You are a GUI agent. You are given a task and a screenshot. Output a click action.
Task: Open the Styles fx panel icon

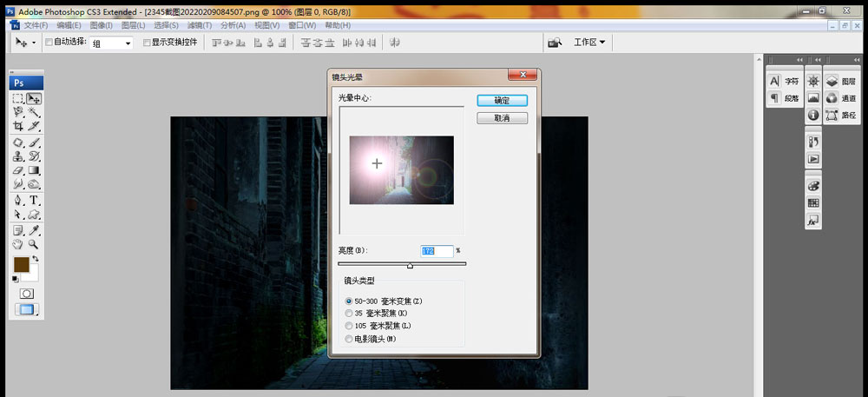pyautogui.click(x=813, y=221)
